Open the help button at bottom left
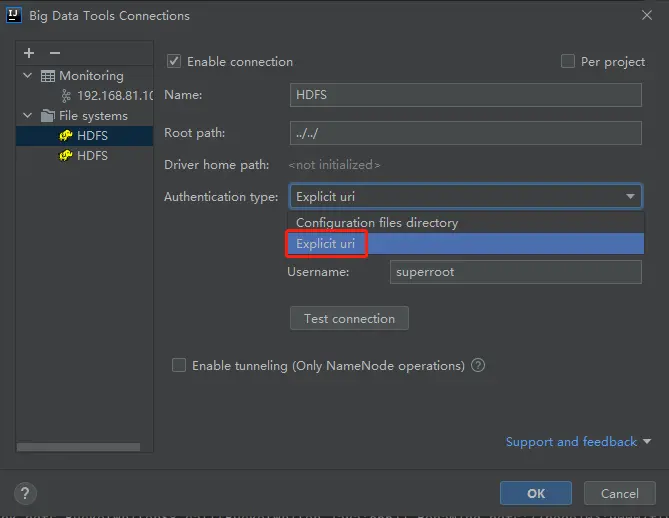Image resolution: width=669 pixels, height=518 pixels. pyautogui.click(x=27, y=493)
